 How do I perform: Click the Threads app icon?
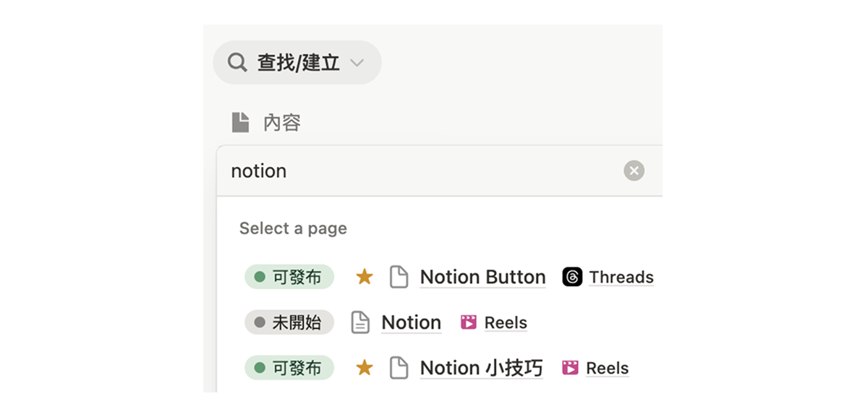point(572,277)
